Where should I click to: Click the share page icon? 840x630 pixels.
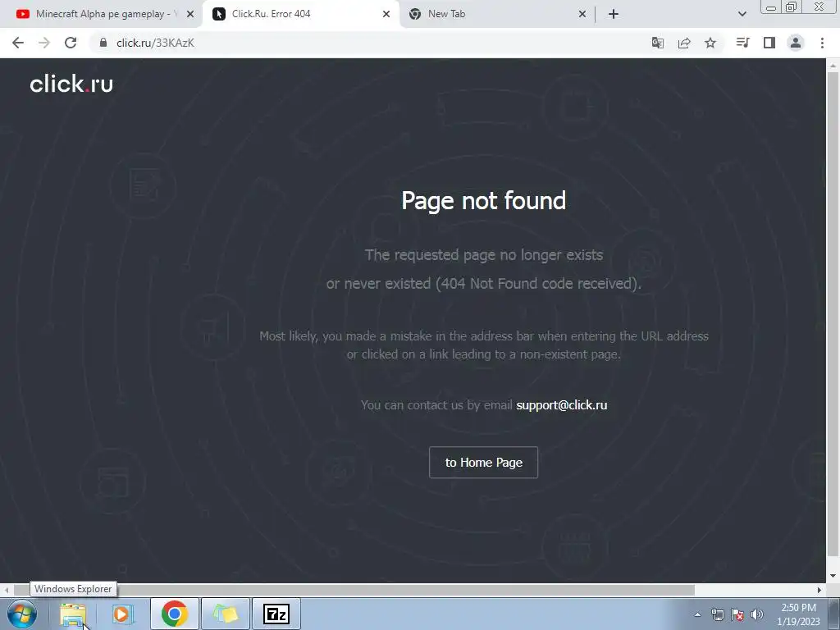click(684, 43)
